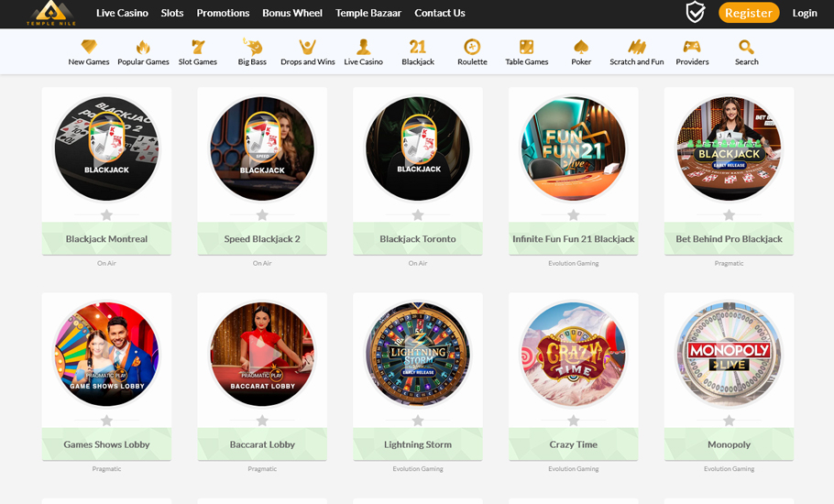Open the Bet Behind Pro Blackjack title
This screenshot has height=504, width=834.
point(730,238)
